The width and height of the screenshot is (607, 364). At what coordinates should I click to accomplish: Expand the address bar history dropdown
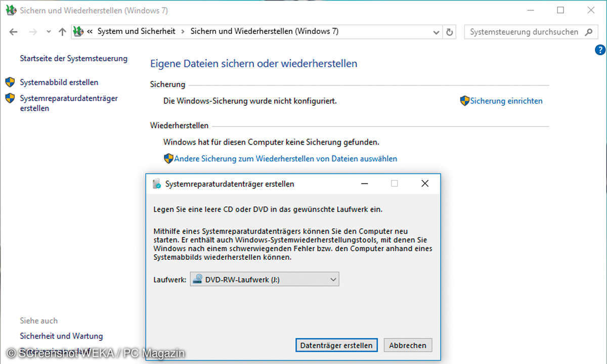[437, 32]
